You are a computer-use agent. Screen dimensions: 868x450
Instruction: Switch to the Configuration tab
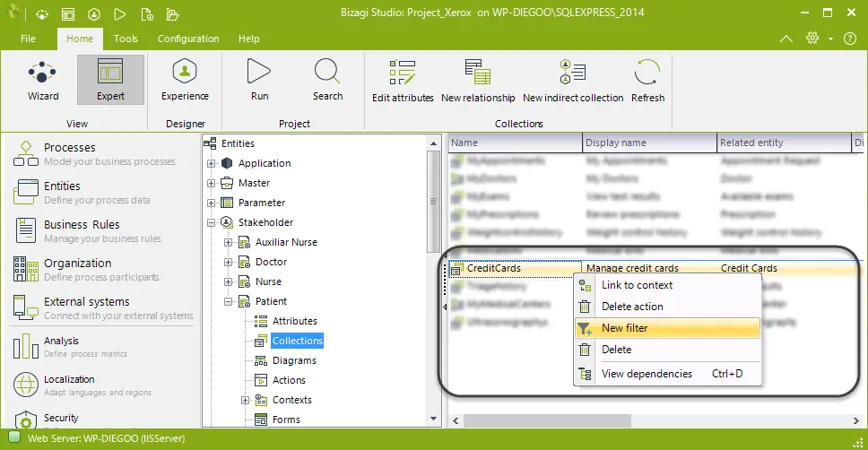click(x=188, y=39)
